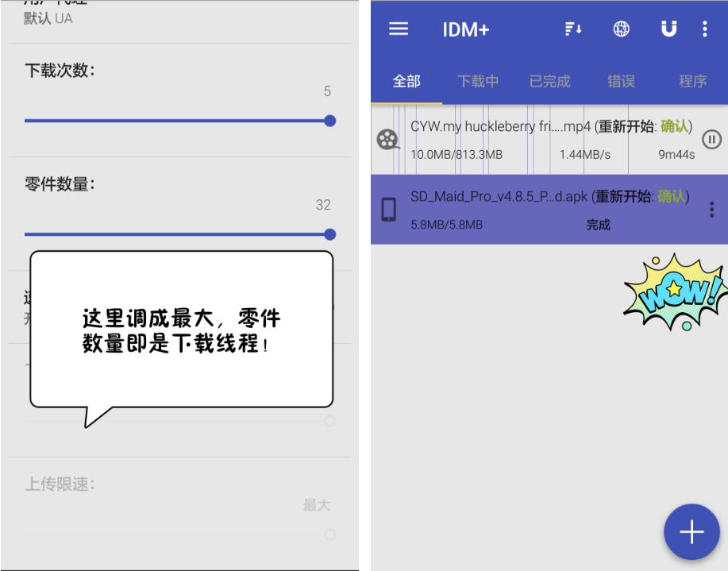This screenshot has width=728, height=571.
Task: Click the value 32 above 零件数量 slider
Action: [x=323, y=205]
